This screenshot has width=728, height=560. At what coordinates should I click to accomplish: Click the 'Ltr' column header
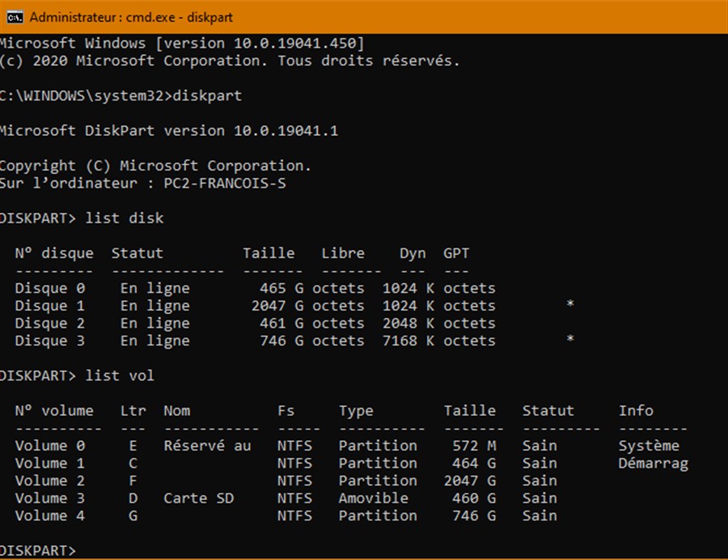coord(133,411)
